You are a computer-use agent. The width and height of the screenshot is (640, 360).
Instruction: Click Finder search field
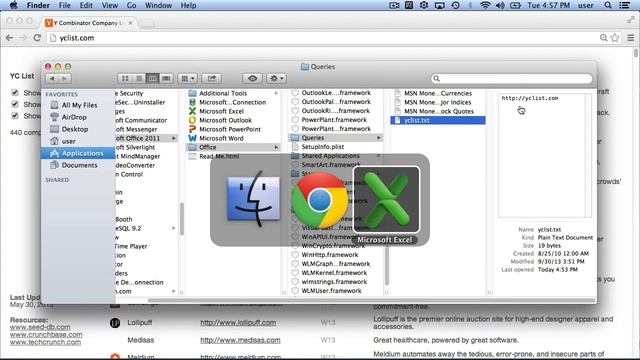click(511, 78)
